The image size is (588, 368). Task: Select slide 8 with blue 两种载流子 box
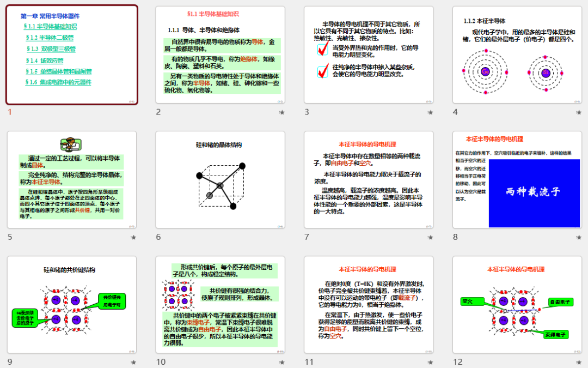point(518,180)
